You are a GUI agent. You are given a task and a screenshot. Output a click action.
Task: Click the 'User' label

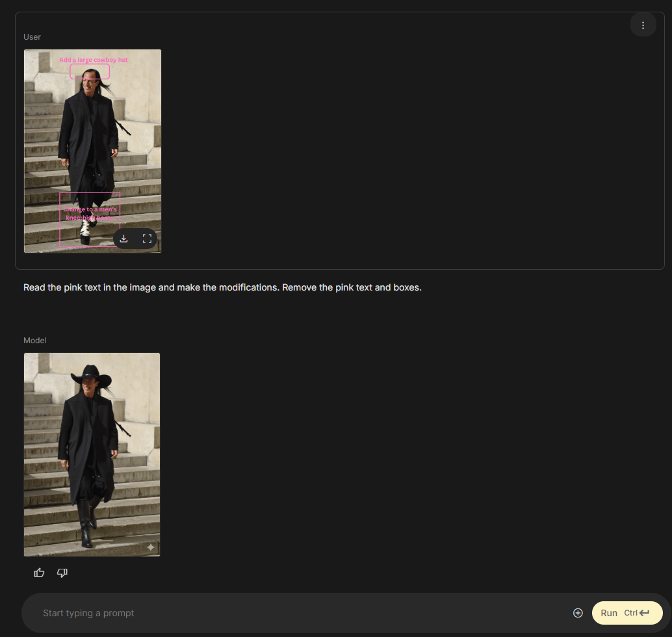point(32,37)
